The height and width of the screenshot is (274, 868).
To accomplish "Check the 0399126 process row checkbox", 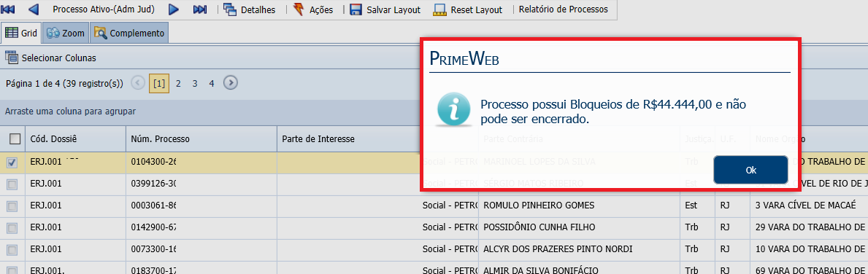I will coord(12,184).
